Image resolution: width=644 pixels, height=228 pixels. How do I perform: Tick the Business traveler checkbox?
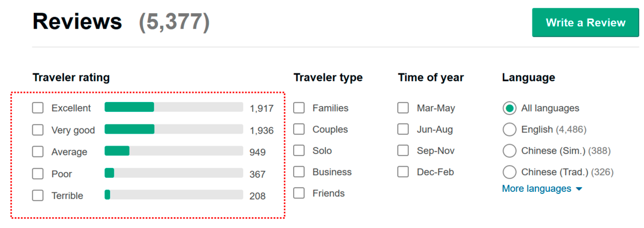299,172
